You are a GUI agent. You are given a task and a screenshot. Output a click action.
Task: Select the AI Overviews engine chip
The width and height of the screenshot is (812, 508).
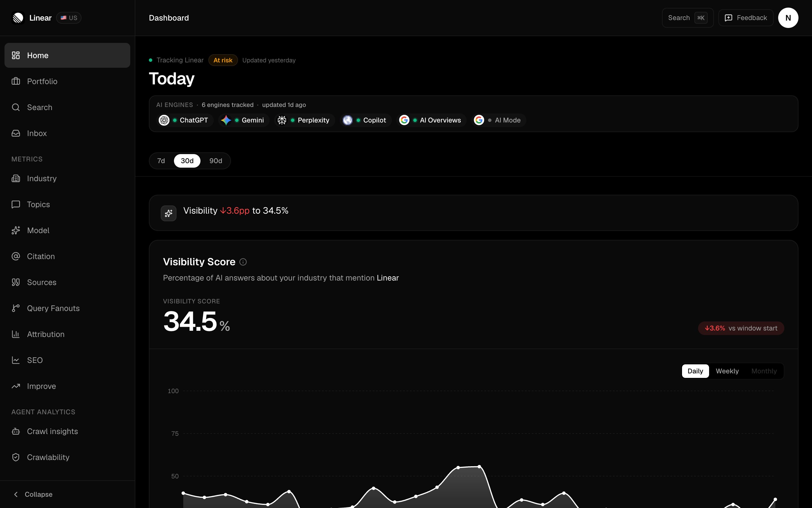point(431,120)
